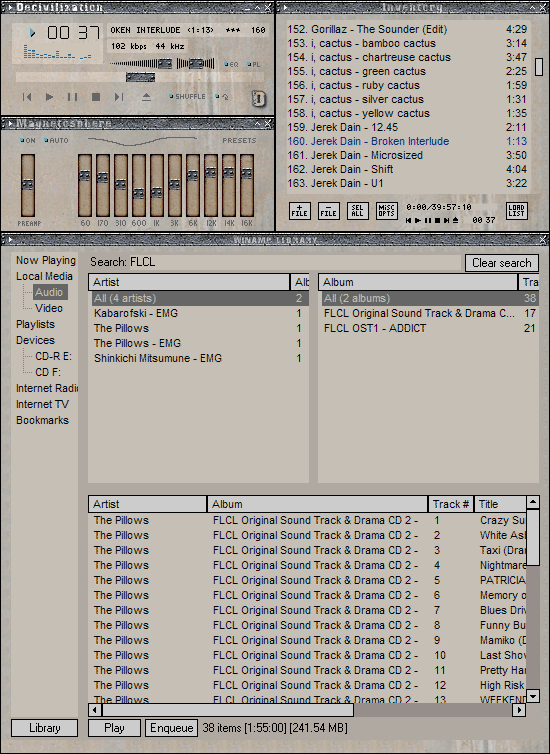Click the D logo icon in main player
The image size is (550, 754).
pyautogui.click(x=259, y=99)
